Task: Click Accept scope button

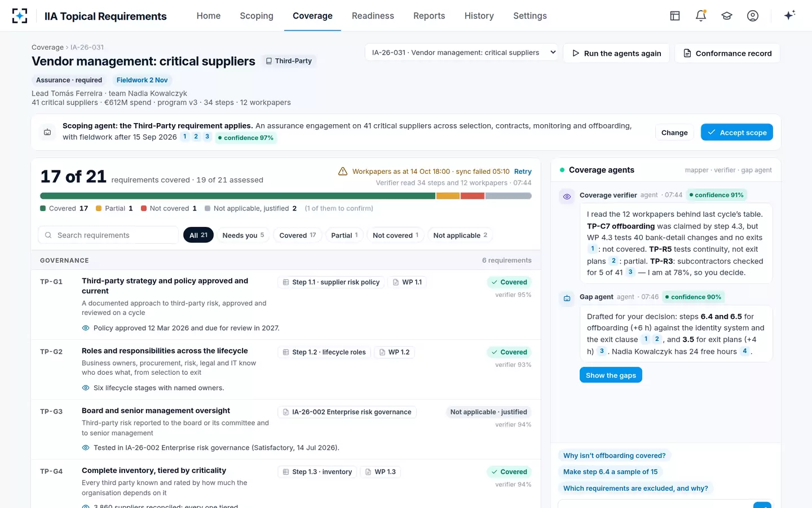Action: coord(737,133)
